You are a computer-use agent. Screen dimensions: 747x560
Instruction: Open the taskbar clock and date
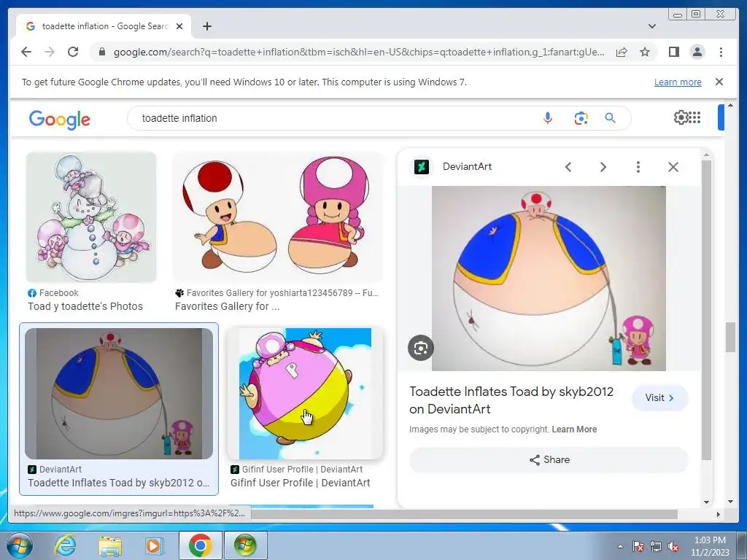pyautogui.click(x=710, y=546)
